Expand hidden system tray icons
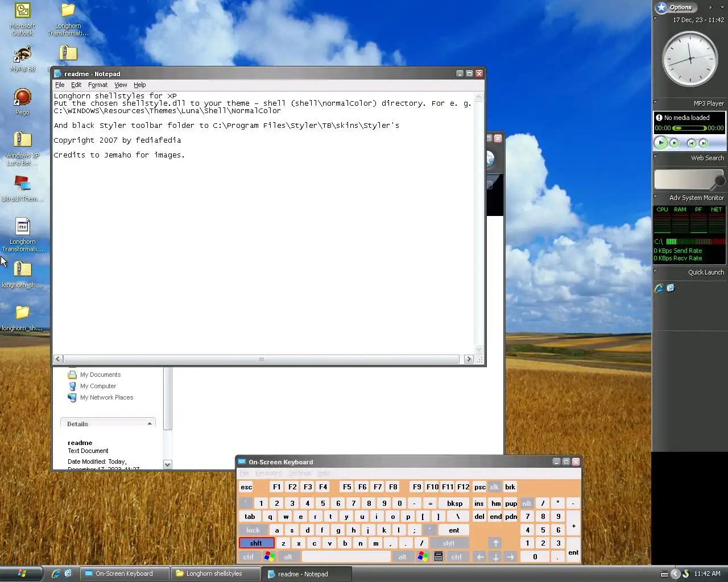The image size is (728, 582). [675, 573]
